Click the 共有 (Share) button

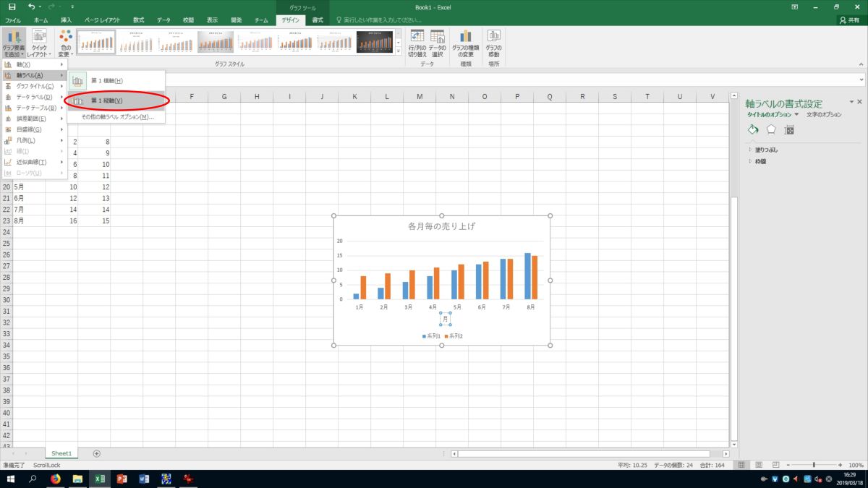click(848, 20)
